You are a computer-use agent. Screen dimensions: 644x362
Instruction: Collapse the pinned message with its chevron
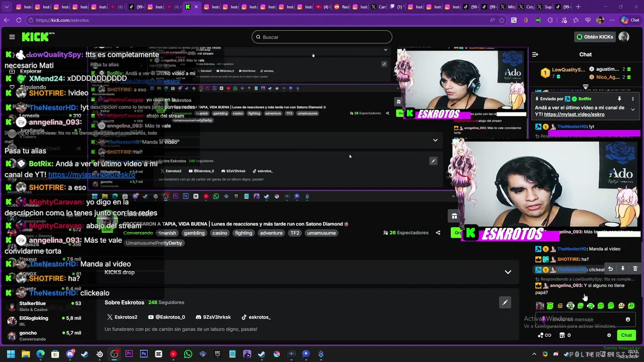point(633,109)
